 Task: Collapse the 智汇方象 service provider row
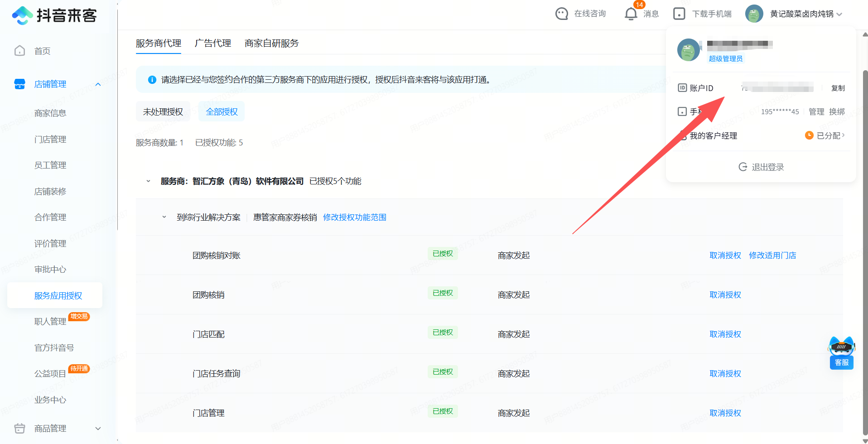coord(148,181)
